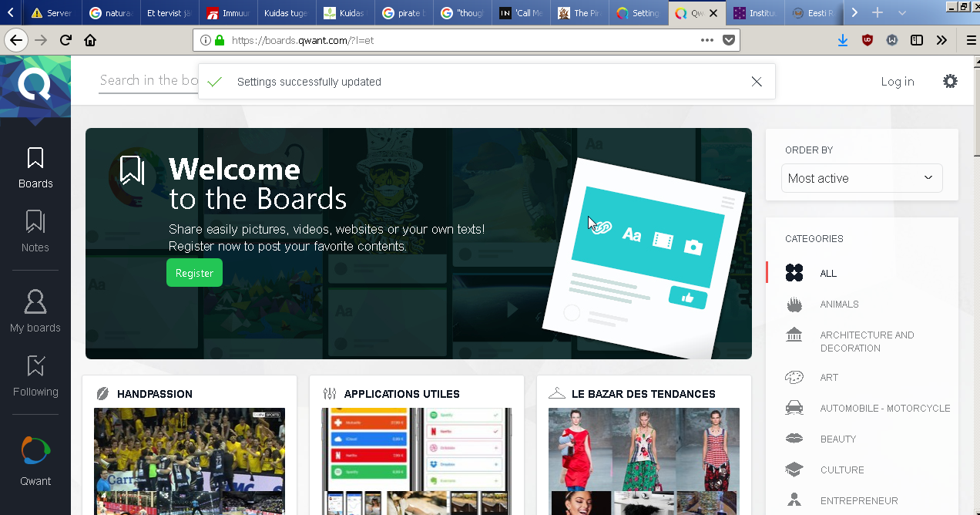Open the HANDPASSION board title
The width and height of the screenshot is (980, 515).
pyautogui.click(x=155, y=394)
